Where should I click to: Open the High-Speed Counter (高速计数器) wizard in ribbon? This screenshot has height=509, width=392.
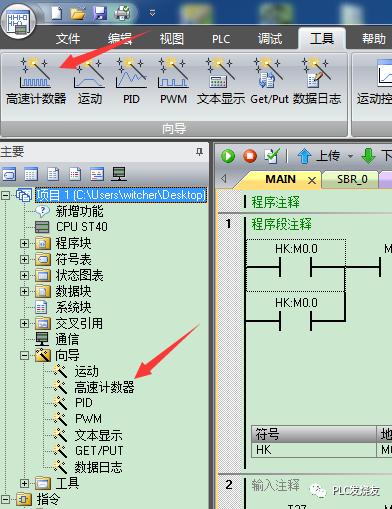click(36, 81)
